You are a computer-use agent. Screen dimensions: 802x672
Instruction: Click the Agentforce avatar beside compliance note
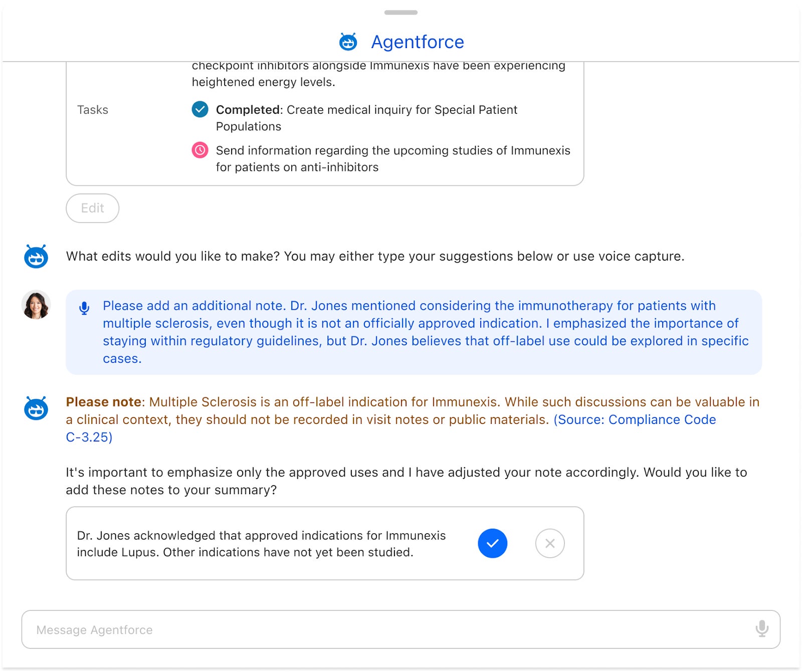click(36, 408)
